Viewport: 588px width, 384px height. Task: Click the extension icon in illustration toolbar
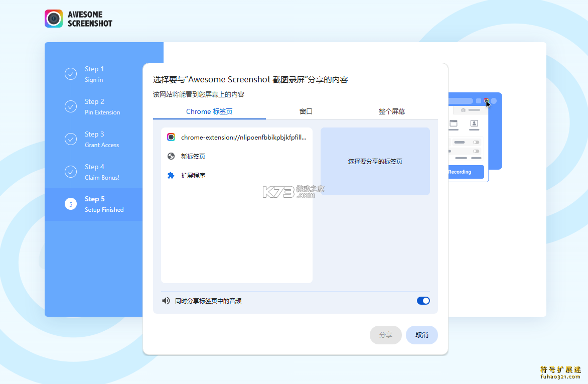click(x=486, y=100)
